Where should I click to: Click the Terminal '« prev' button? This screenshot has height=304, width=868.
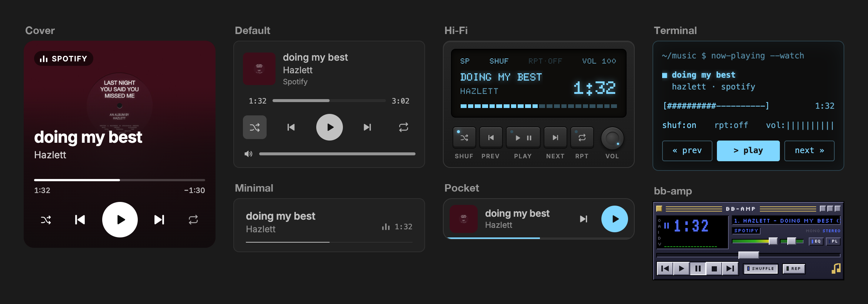(687, 151)
